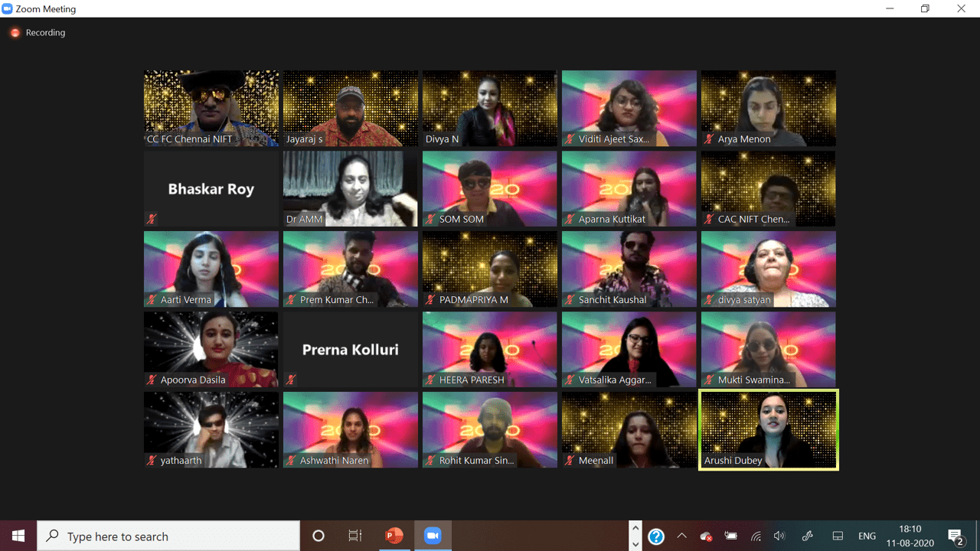
Task: Expand the hidden system tray icons chevron
Action: pyautogui.click(x=681, y=536)
